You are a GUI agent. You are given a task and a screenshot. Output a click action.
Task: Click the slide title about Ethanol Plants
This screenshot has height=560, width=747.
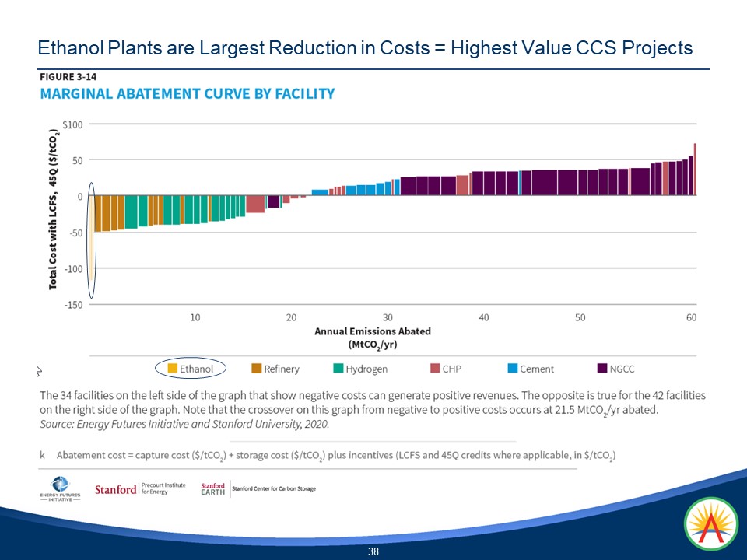[x=365, y=48]
